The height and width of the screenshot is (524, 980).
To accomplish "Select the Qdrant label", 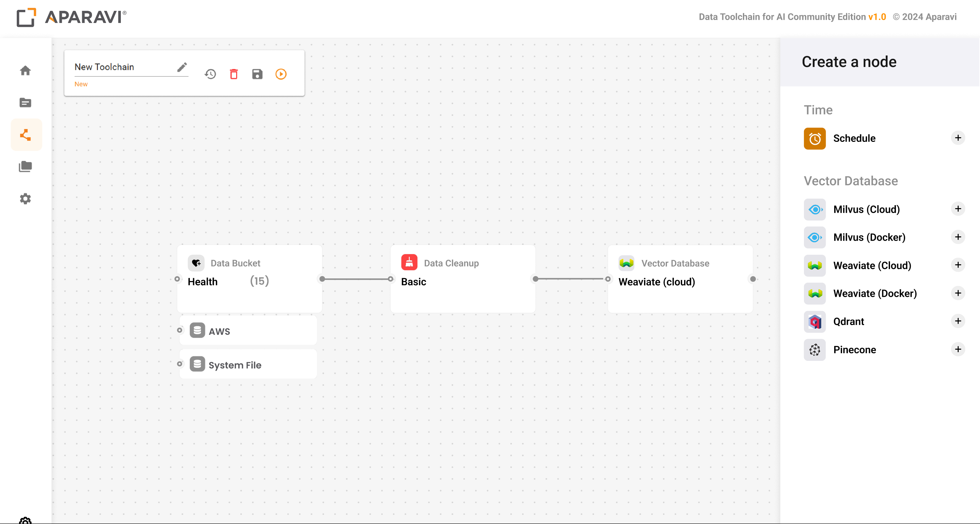I will tap(848, 322).
